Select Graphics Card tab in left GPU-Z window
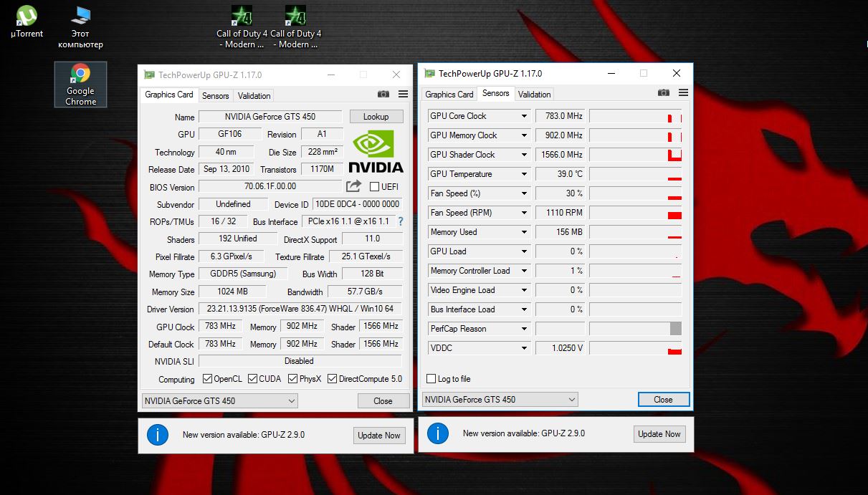 [169, 95]
